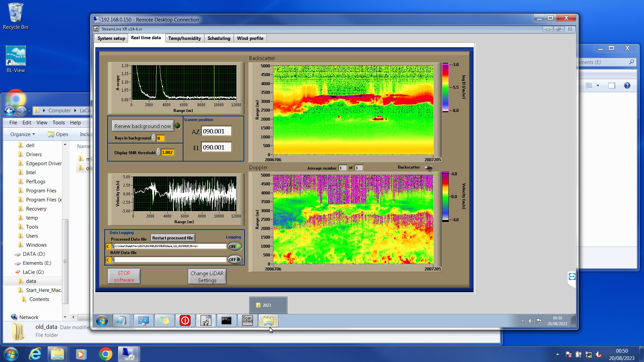
Task: Toggle the processed data Logging ON switch
Action: pyautogui.click(x=235, y=246)
